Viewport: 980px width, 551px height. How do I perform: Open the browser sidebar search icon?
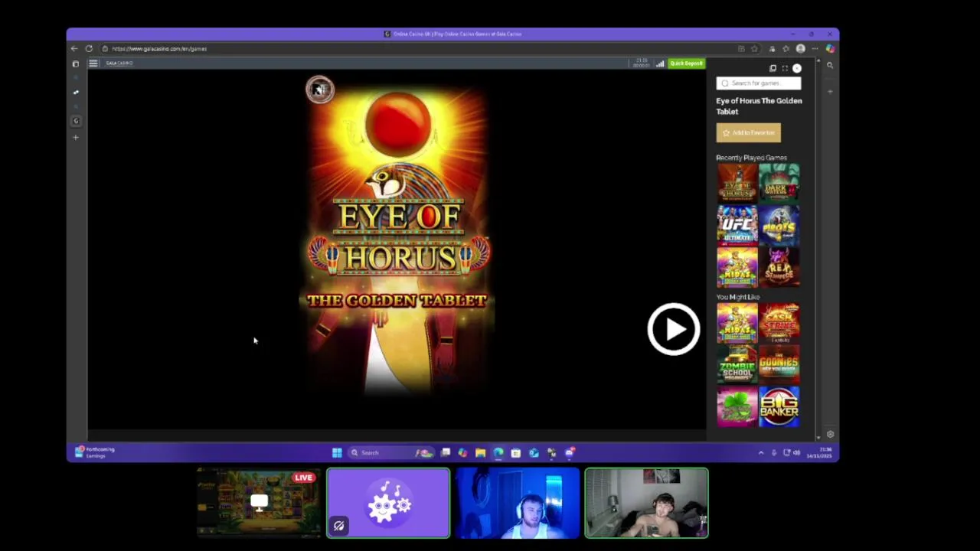[x=830, y=66]
